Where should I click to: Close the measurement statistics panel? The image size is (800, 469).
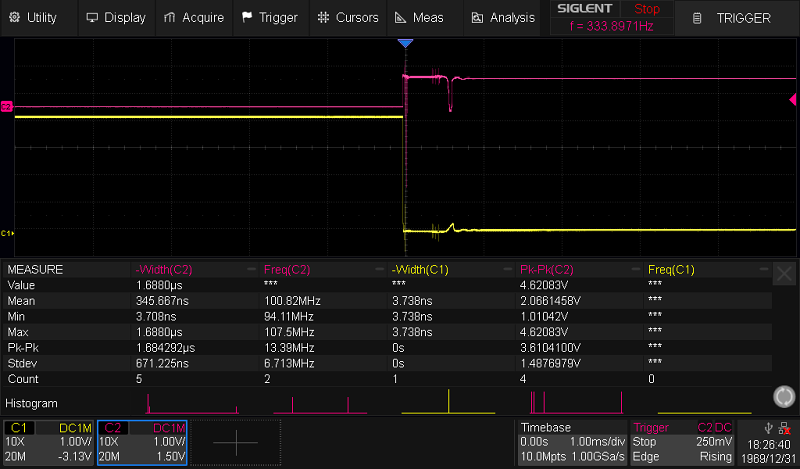pos(786,270)
